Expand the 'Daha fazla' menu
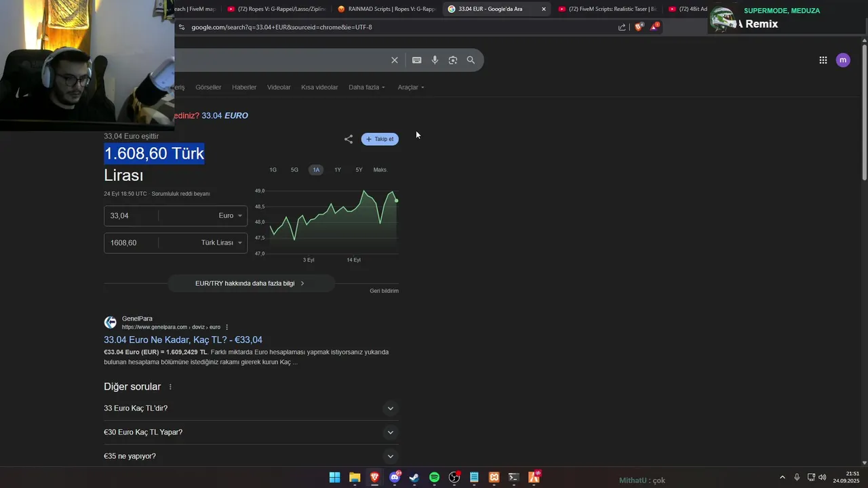Image resolution: width=868 pixels, height=488 pixels. (367, 87)
